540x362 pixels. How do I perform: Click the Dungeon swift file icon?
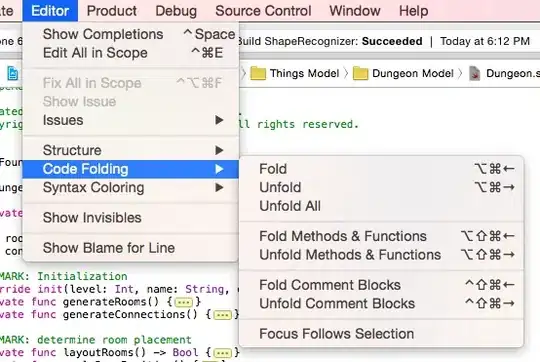tap(475, 73)
